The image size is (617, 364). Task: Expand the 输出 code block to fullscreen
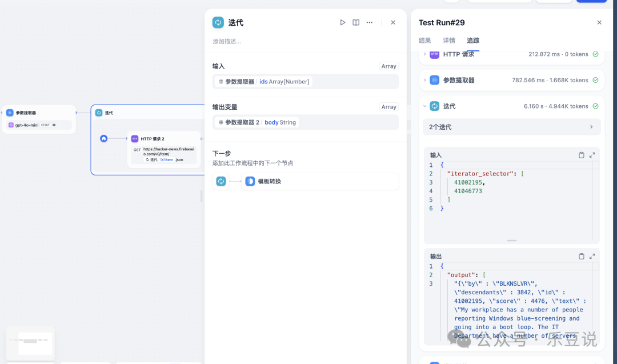592,256
